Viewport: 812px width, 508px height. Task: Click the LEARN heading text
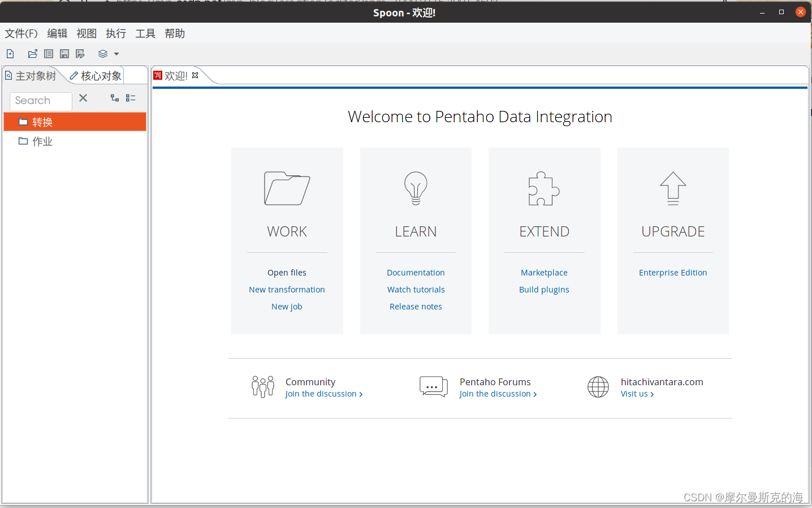tap(416, 231)
